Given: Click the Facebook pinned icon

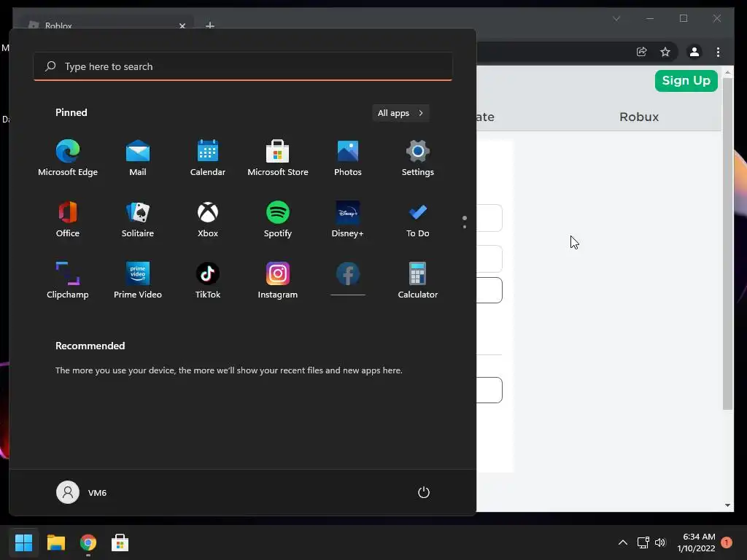Looking at the screenshot, I should click(x=348, y=274).
